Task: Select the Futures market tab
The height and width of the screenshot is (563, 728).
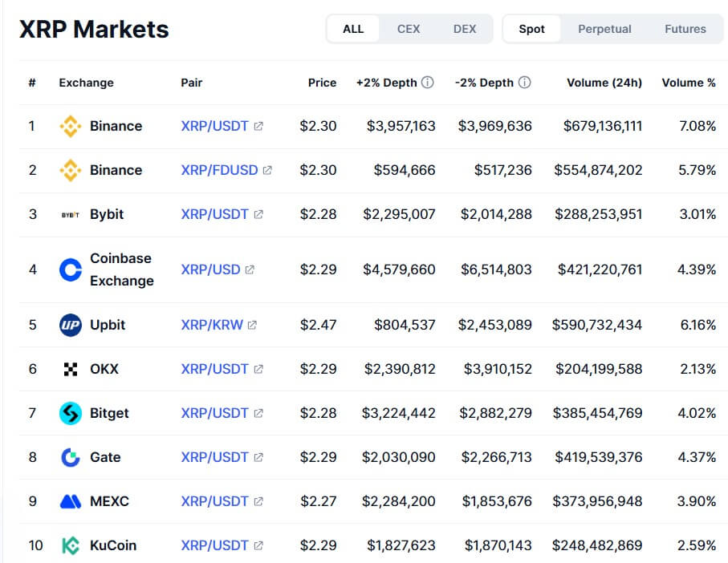Action: click(685, 28)
